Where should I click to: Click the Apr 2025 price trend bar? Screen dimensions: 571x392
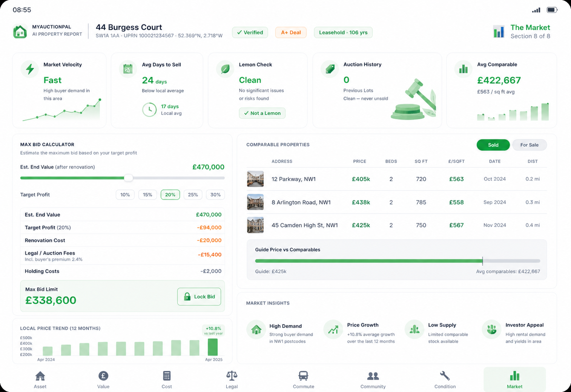coord(213,347)
